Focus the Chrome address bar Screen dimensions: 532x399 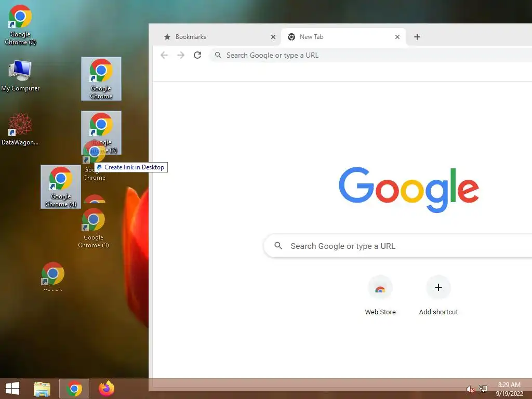point(371,55)
